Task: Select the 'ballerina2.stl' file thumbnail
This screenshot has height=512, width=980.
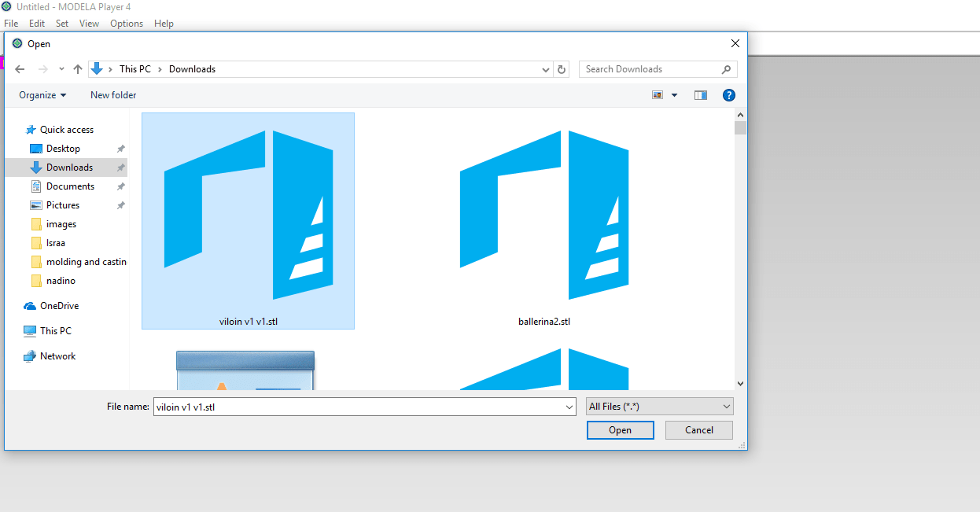Action: [x=544, y=215]
